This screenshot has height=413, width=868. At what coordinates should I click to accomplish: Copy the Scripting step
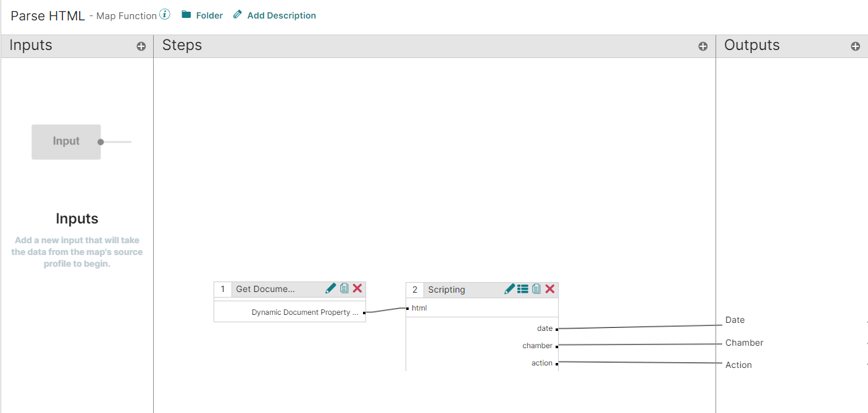(536, 289)
